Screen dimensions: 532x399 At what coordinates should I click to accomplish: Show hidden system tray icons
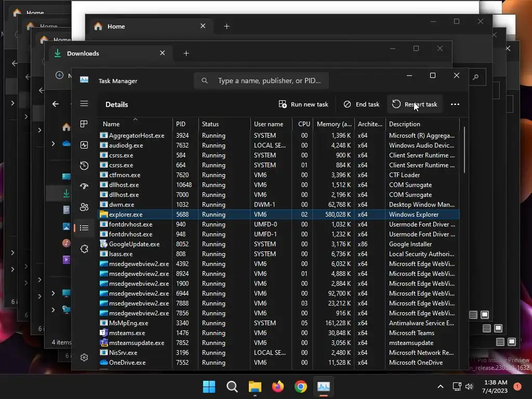pyautogui.click(x=441, y=387)
